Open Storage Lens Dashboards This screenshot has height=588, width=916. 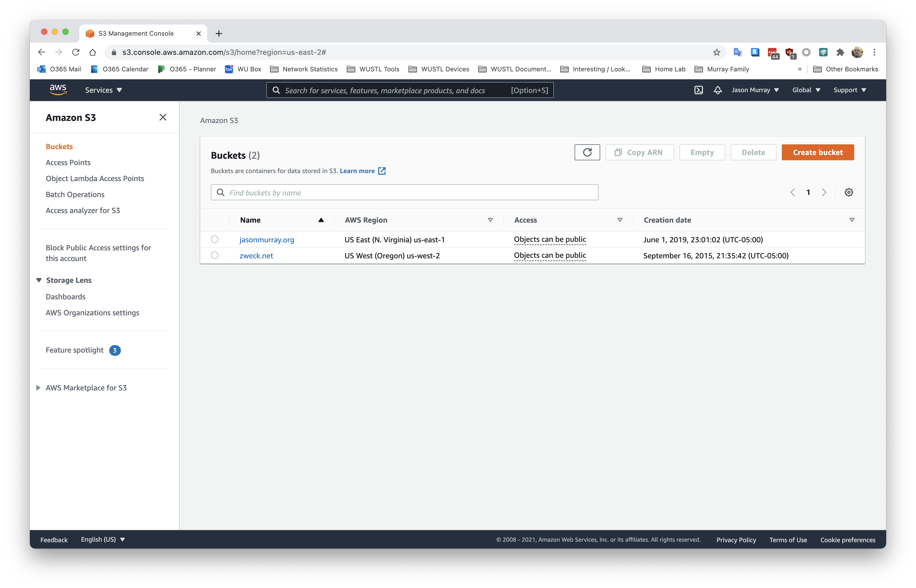coord(65,297)
